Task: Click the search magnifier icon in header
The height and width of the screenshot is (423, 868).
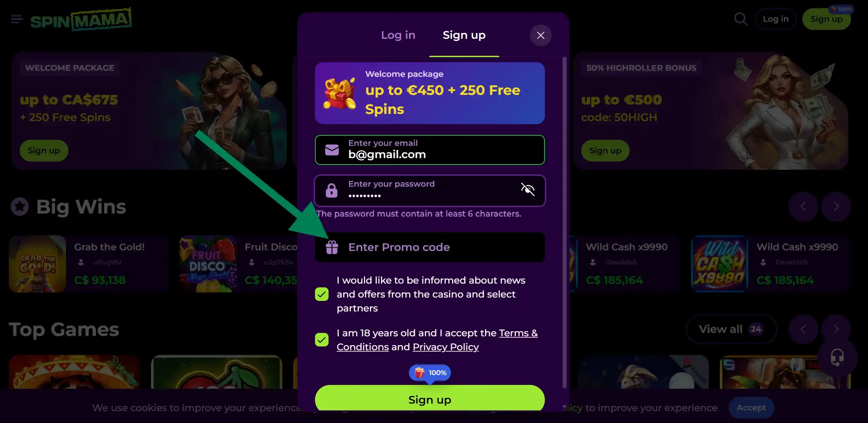Action: 741,19
